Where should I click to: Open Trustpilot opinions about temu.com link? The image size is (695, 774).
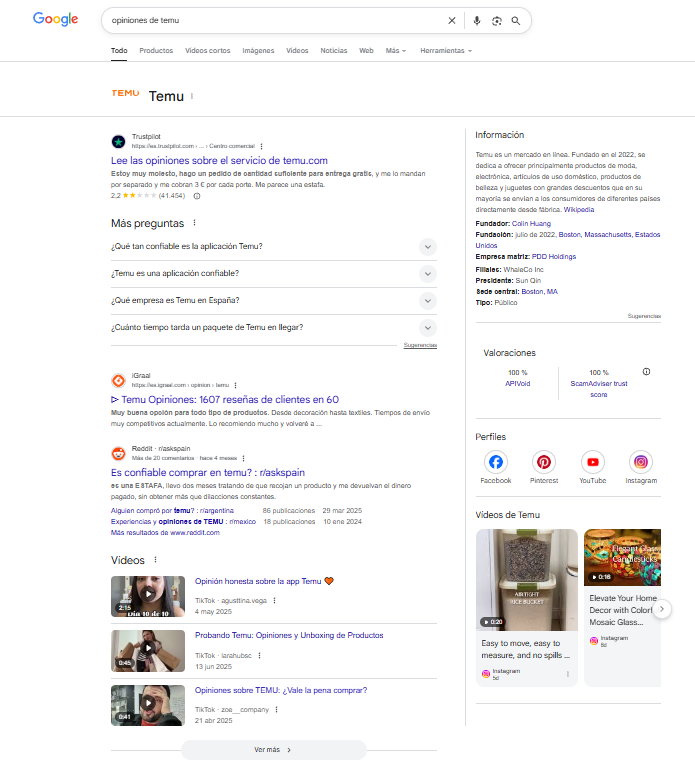[x=219, y=160]
